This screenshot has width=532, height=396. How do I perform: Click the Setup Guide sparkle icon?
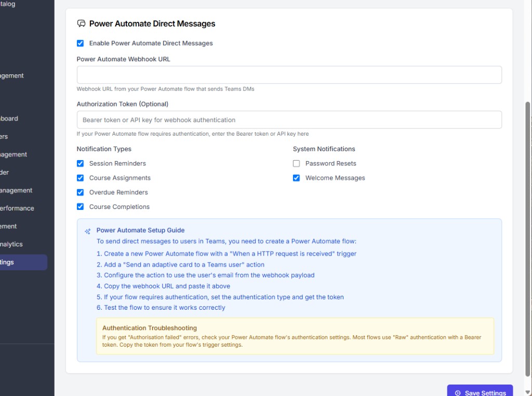pos(87,231)
